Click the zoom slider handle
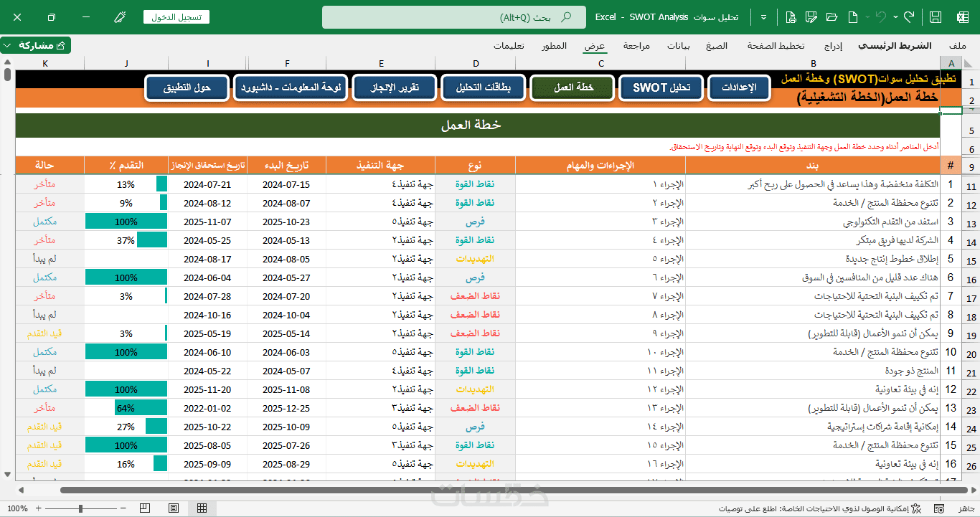980x517 pixels. coord(80,508)
